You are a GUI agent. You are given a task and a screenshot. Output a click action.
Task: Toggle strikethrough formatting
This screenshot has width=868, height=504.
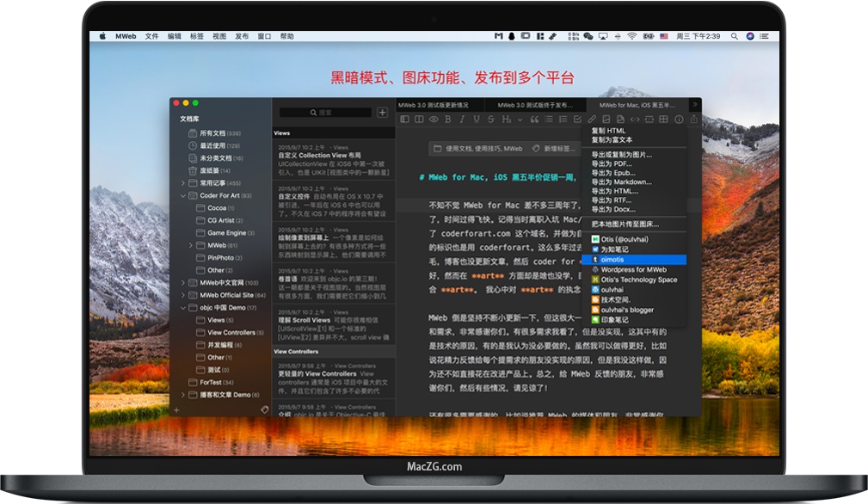point(491,119)
